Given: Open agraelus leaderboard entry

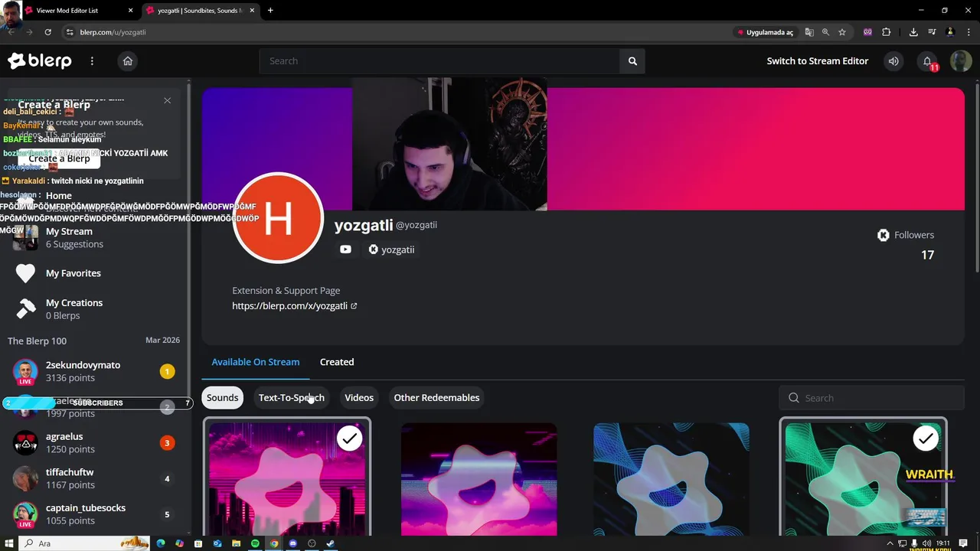Looking at the screenshot, I should point(96,442).
